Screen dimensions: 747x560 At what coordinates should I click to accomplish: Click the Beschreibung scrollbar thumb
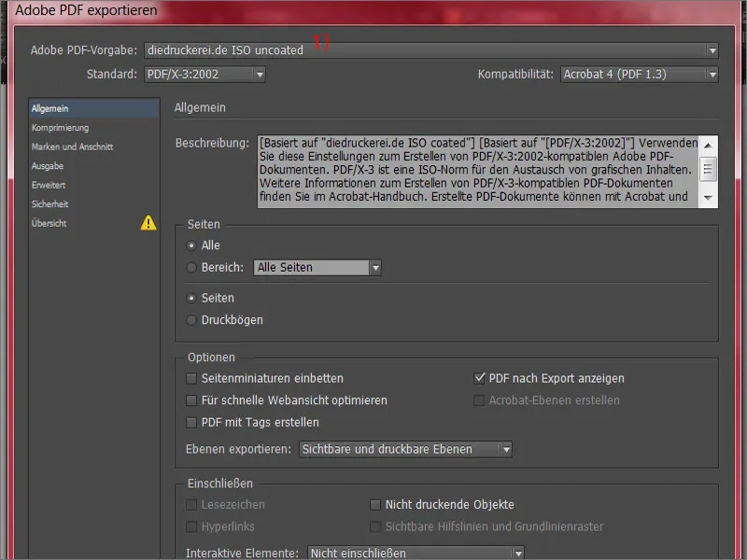[709, 169]
